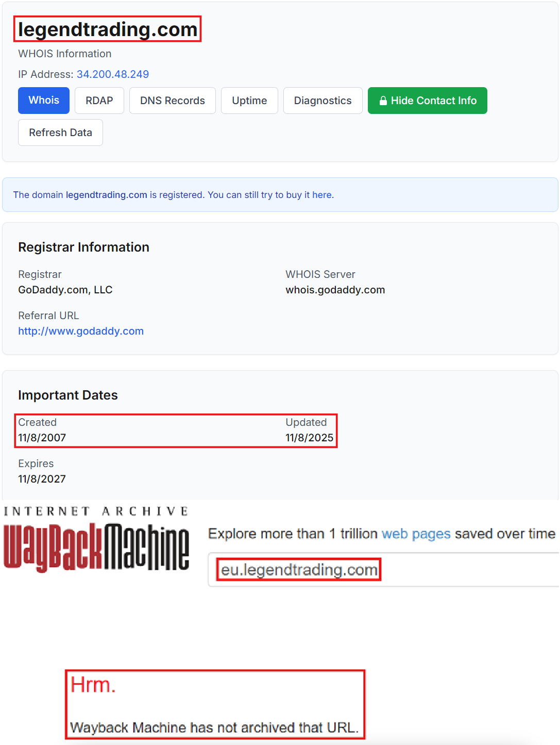560x745 pixels.
Task: Click the Refresh Data button
Action: pos(60,133)
